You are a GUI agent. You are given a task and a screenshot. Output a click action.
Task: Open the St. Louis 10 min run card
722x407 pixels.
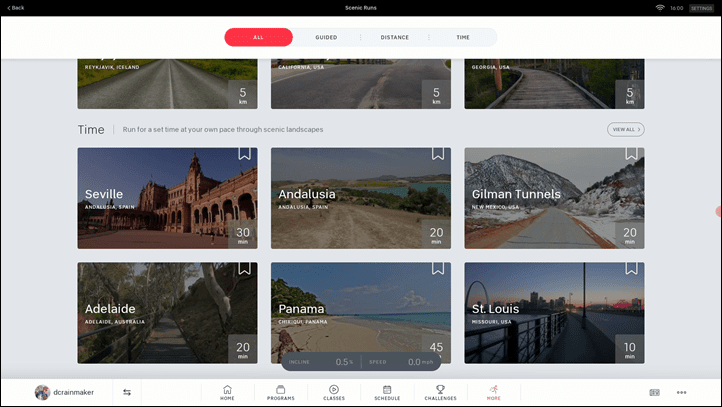554,313
